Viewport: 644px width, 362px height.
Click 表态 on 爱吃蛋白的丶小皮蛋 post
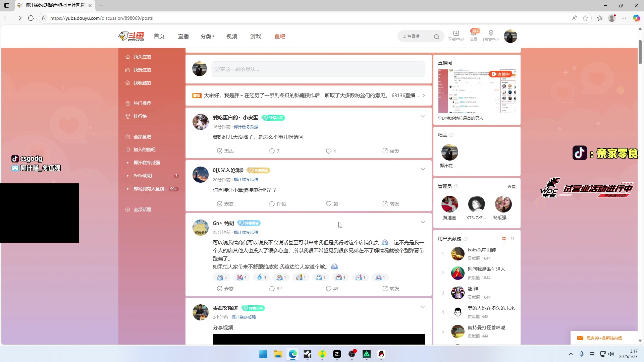tap(225, 151)
